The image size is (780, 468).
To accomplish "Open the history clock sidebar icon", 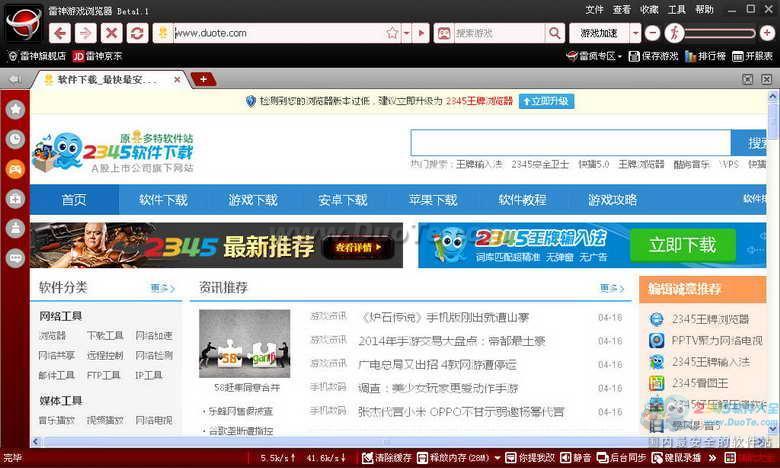I will [15, 139].
